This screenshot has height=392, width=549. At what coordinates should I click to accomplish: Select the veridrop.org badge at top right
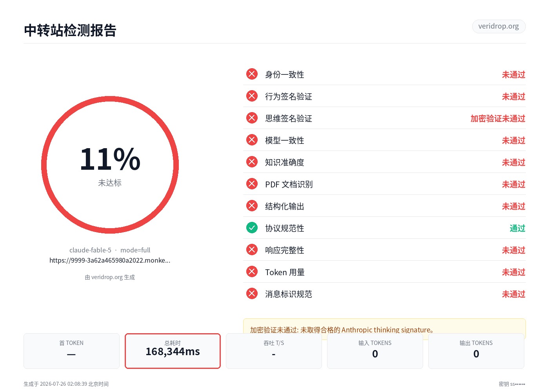coord(498,26)
